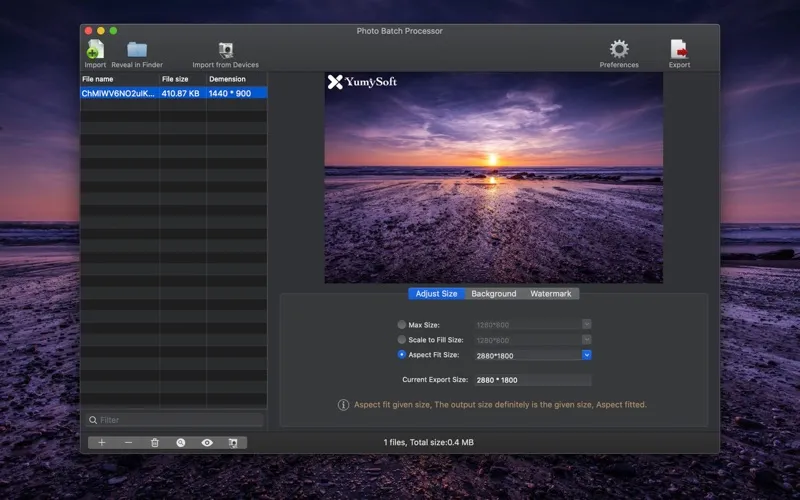The image size is (800, 500).
Task: Switch to the Watermark tab
Action: click(551, 294)
